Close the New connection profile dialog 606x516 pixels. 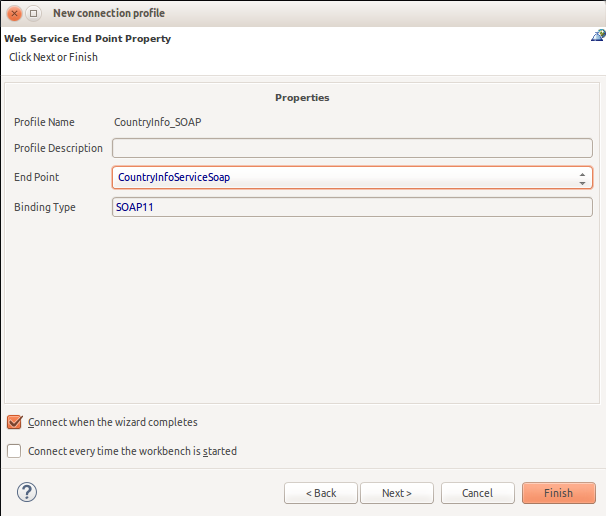tap(14, 14)
